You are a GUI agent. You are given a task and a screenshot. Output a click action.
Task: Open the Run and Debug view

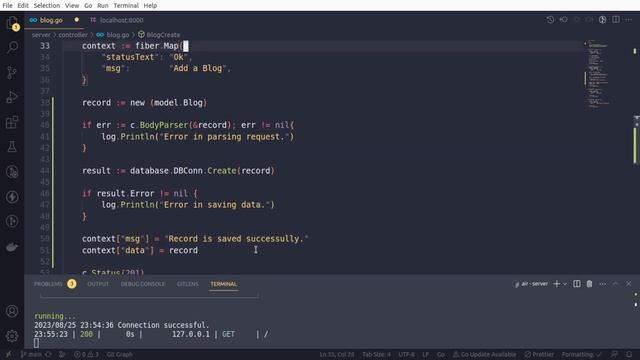(12, 97)
